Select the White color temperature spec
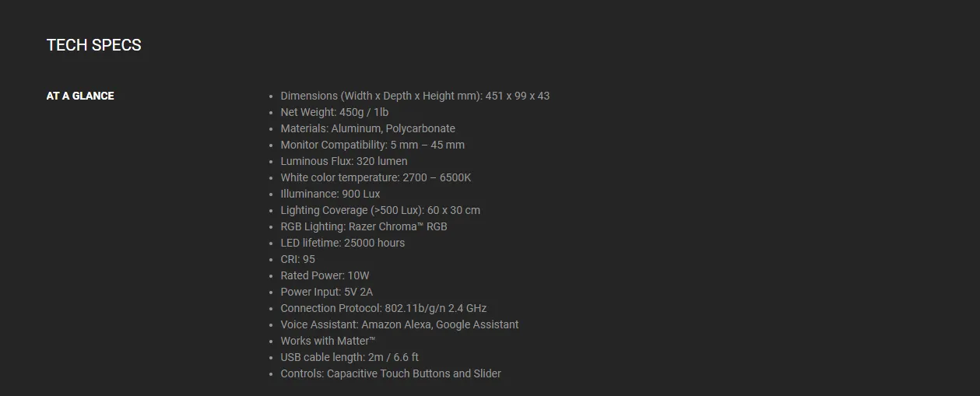The height and width of the screenshot is (396, 980). tap(376, 177)
